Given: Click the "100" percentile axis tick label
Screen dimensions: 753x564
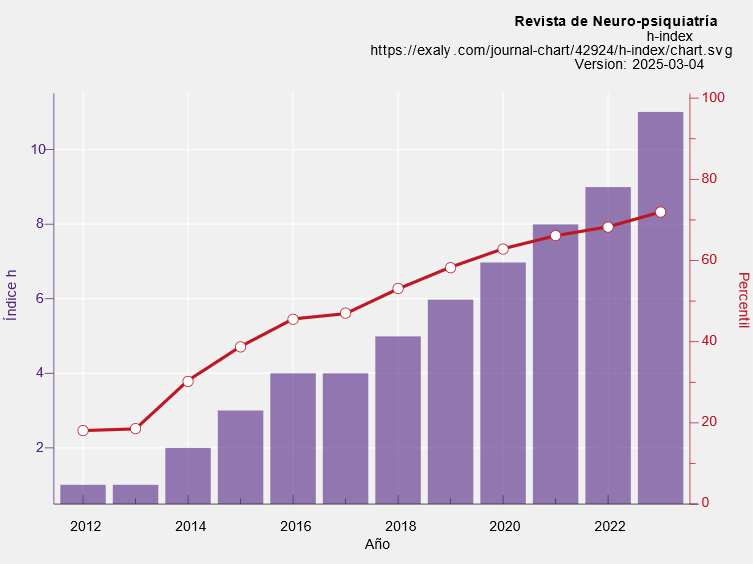Looking at the screenshot, I should tap(713, 98).
